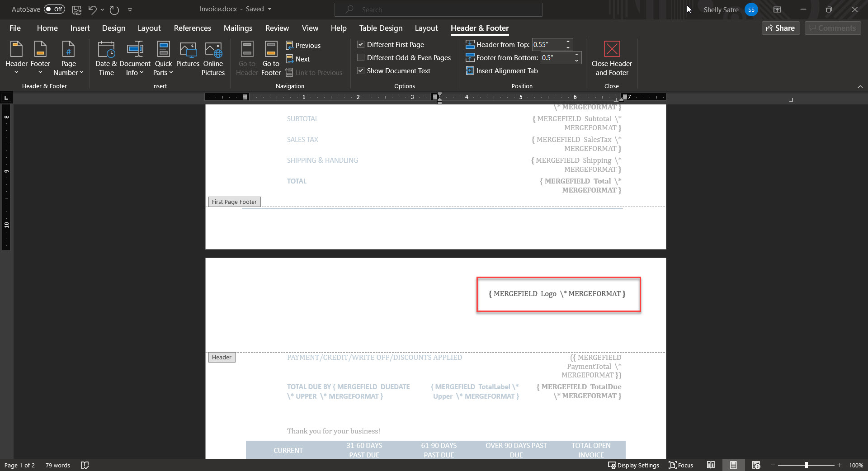Click the Go to Footer icon

(x=271, y=49)
